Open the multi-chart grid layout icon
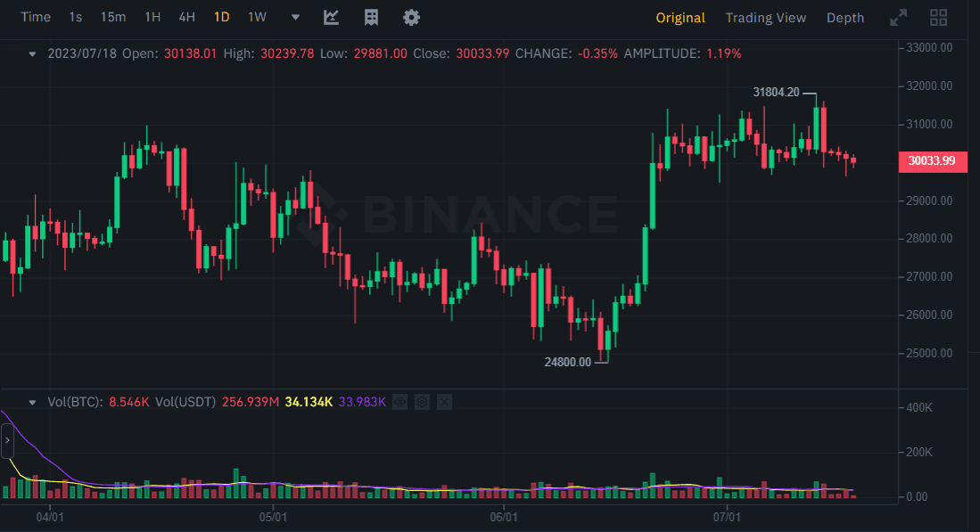980x532 pixels. 938,18
